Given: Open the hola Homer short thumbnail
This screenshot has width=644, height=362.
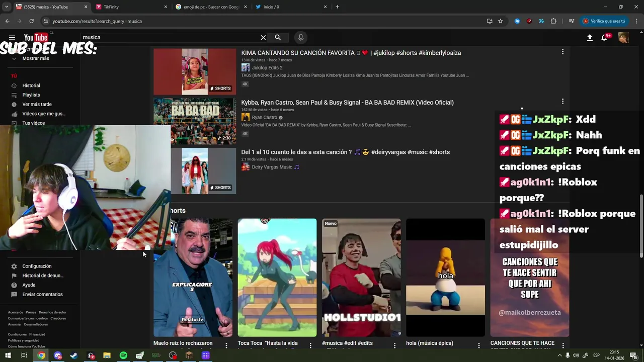Looking at the screenshot, I should pyautogui.click(x=445, y=278).
